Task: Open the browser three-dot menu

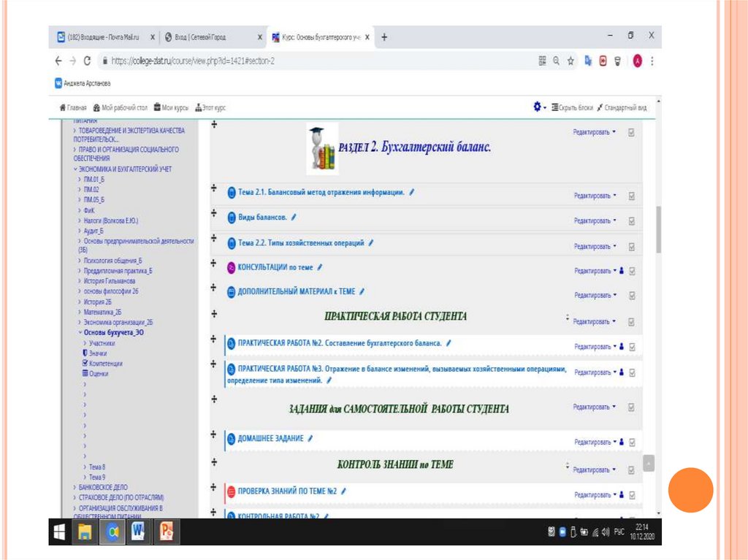Action: click(x=652, y=61)
